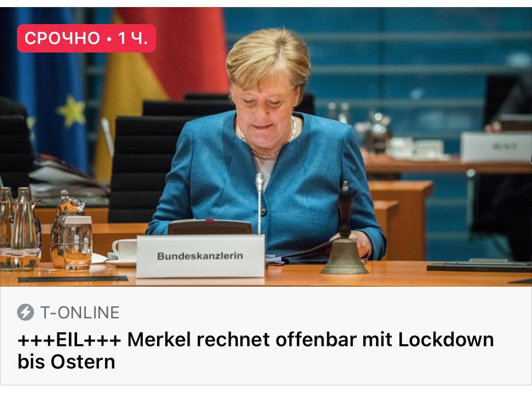Viewport: 532px width, 395px height.
Task: Click the words bis Ostern in the headline
Action: pyautogui.click(x=67, y=362)
